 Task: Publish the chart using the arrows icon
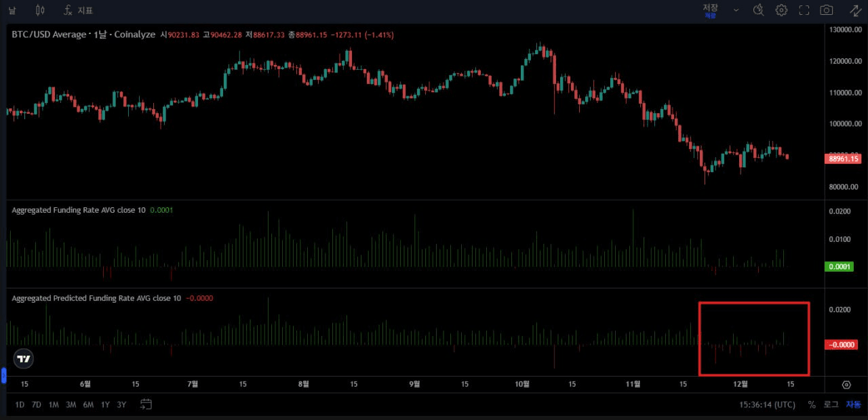pyautogui.click(x=854, y=10)
